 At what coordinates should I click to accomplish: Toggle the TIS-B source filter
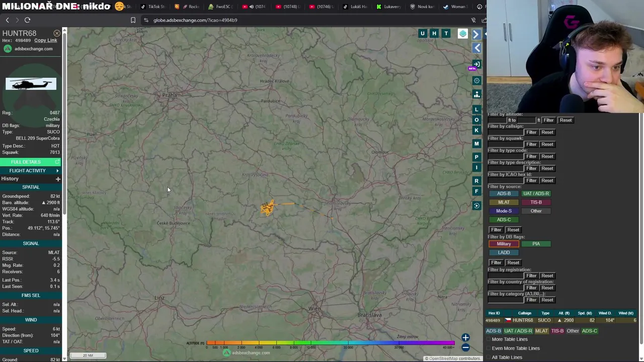click(x=536, y=202)
